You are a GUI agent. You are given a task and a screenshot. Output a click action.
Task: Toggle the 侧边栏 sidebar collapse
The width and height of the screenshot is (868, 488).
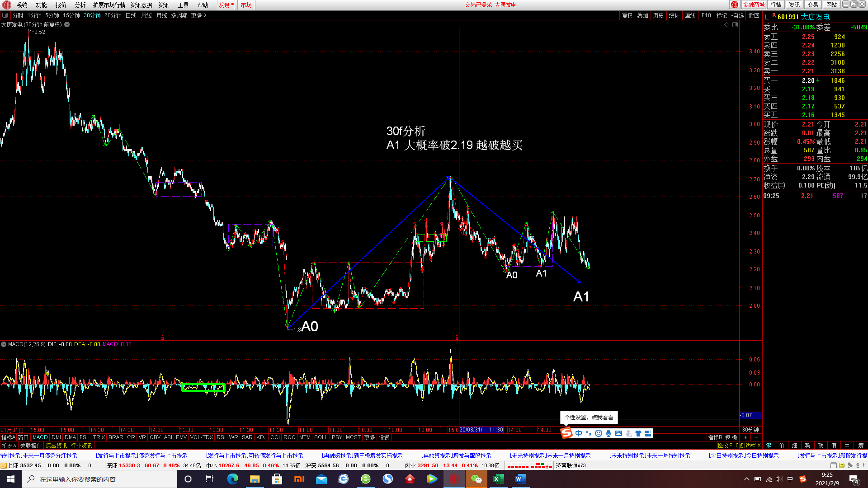(750, 446)
